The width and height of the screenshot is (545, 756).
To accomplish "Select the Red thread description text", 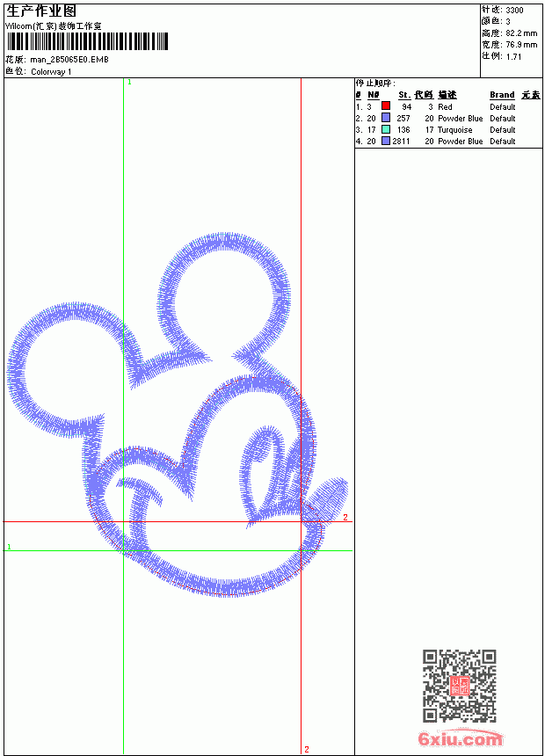I will 445,107.
